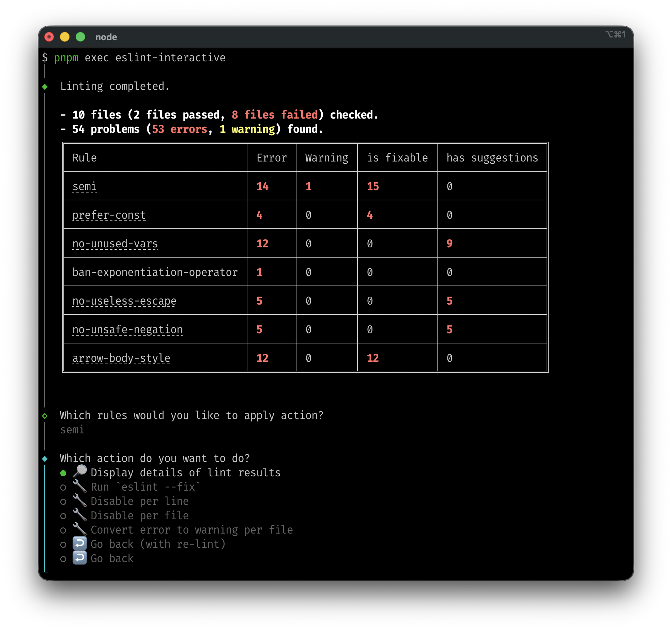This screenshot has width=672, height=631.
Task: Click suggestions count 5 in no-unsafe-negation row
Action: (x=449, y=329)
